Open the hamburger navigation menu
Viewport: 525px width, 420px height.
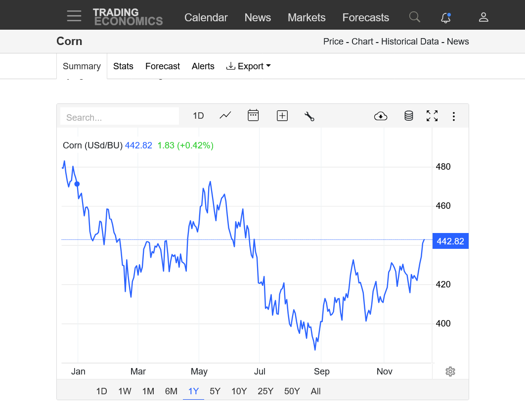(x=74, y=16)
